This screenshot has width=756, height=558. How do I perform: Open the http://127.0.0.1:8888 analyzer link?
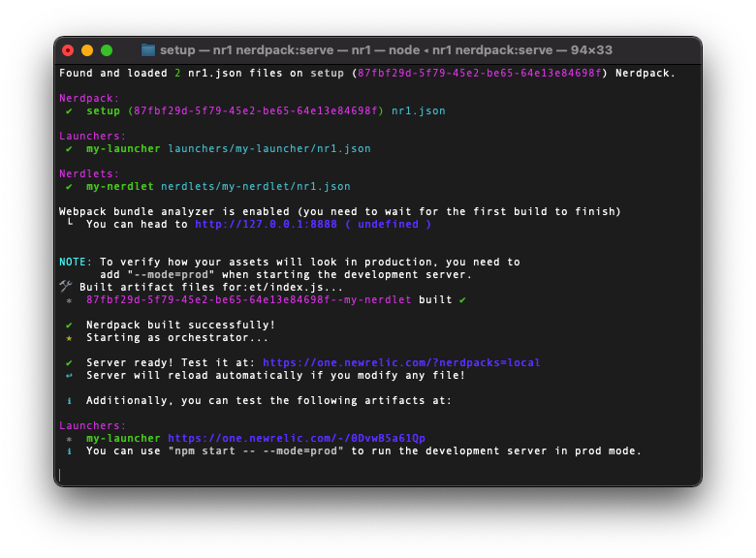(266, 224)
